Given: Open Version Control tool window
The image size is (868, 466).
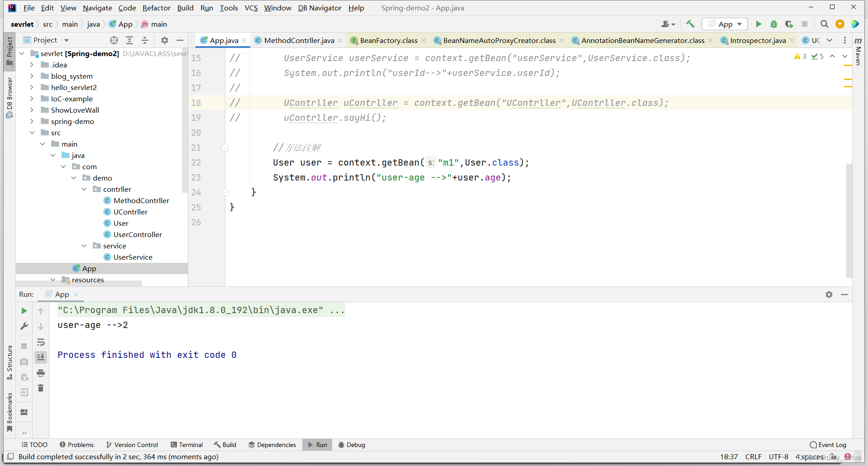Looking at the screenshot, I should click(132, 445).
